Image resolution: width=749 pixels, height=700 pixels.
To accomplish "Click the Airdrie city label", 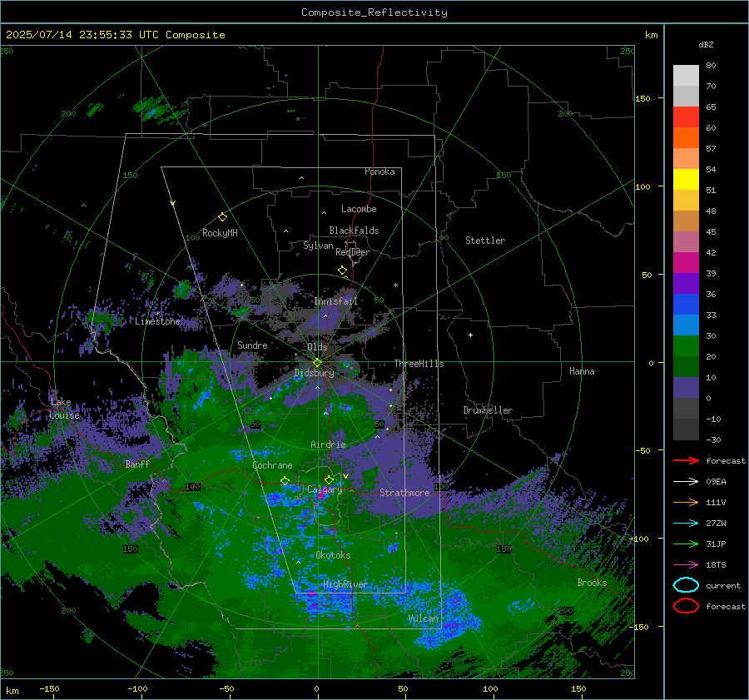I will coord(328,444).
